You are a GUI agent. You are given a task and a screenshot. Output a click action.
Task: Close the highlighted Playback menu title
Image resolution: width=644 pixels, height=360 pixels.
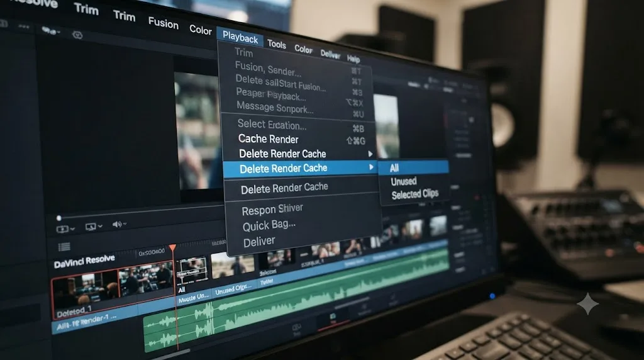coord(240,38)
